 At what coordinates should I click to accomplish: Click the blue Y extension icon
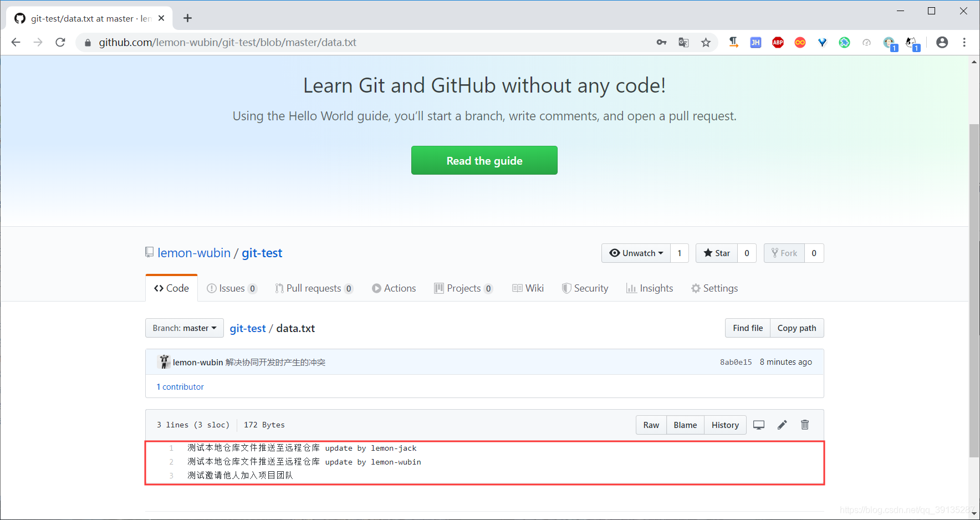click(822, 42)
